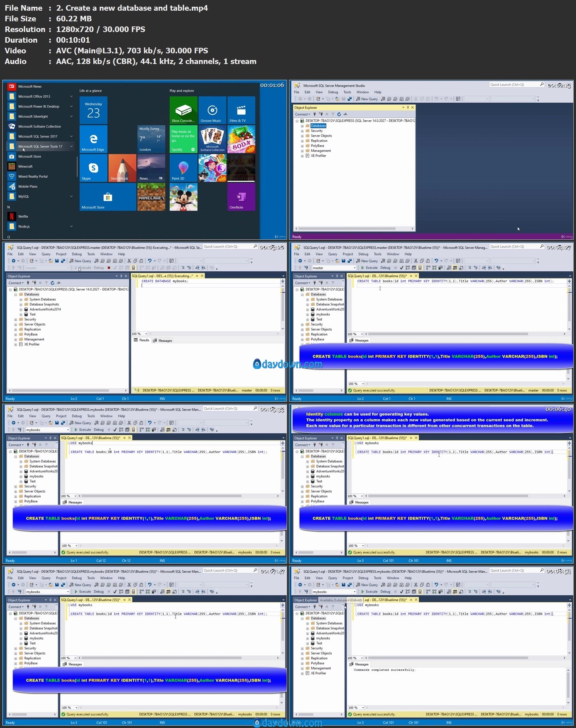Launch the Paint 3D tile
The height and width of the screenshot is (728, 576).
pos(183,168)
